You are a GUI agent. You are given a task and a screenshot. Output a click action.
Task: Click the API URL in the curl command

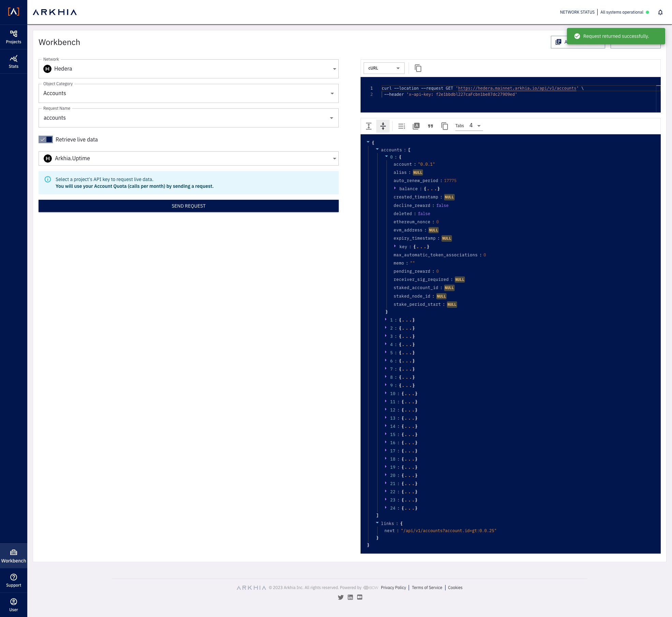click(x=517, y=88)
